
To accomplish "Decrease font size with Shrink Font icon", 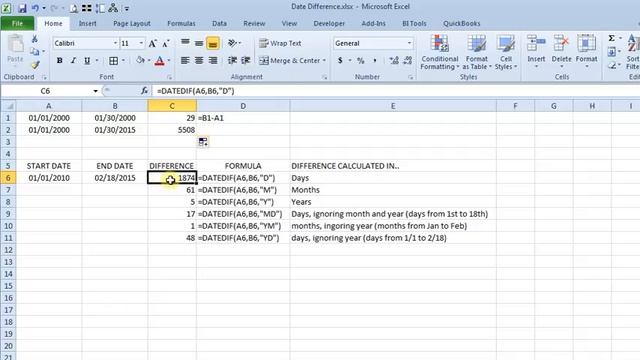I will (166, 43).
